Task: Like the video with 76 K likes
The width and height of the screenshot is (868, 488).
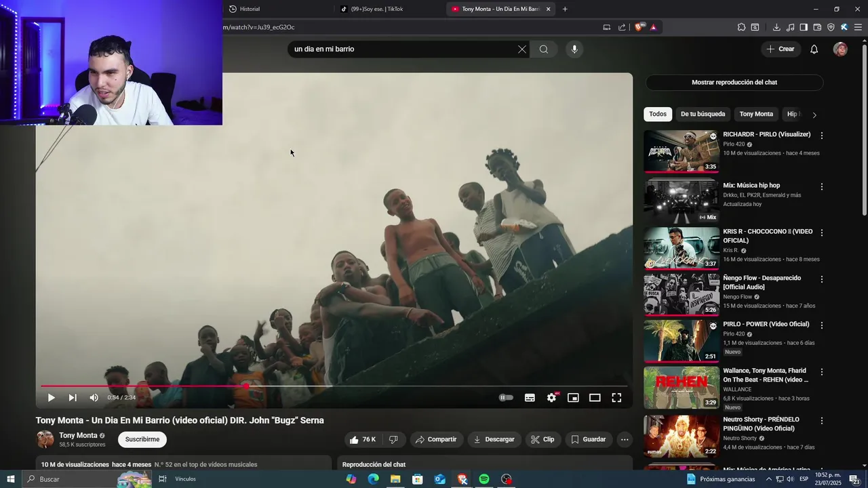Action: 363,439
